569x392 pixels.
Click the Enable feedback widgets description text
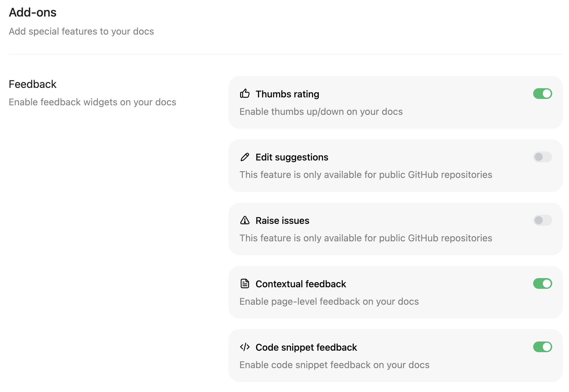[92, 102]
